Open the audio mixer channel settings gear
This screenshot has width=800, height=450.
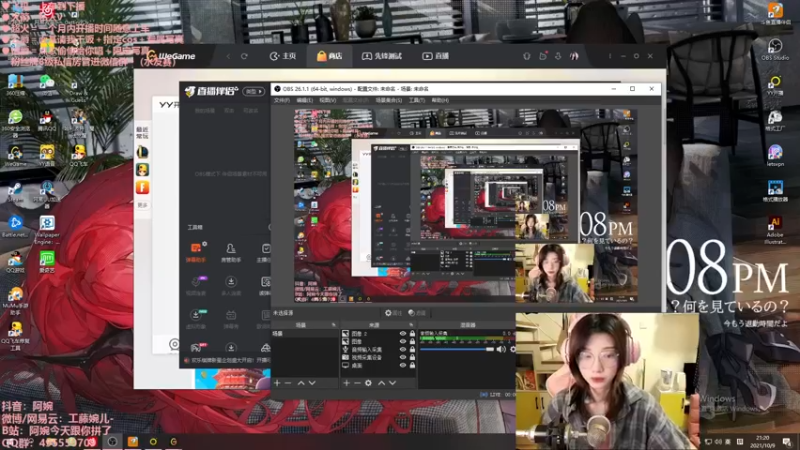pyautogui.click(x=513, y=349)
